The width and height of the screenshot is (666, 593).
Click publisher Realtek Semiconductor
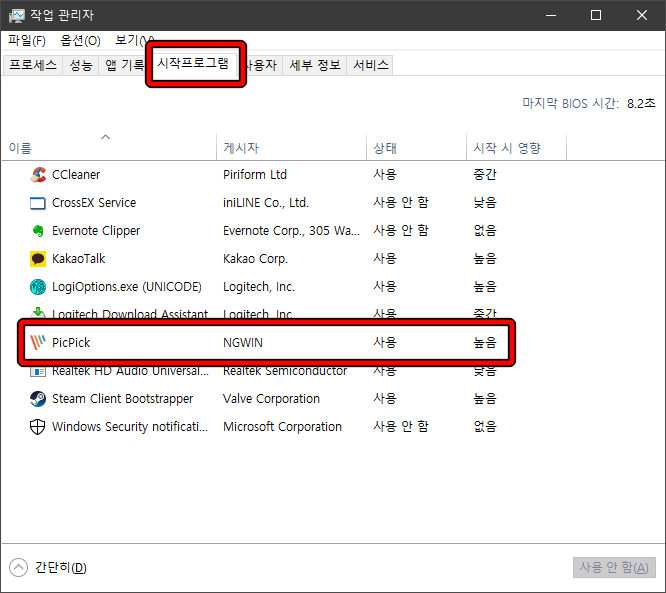pos(285,371)
